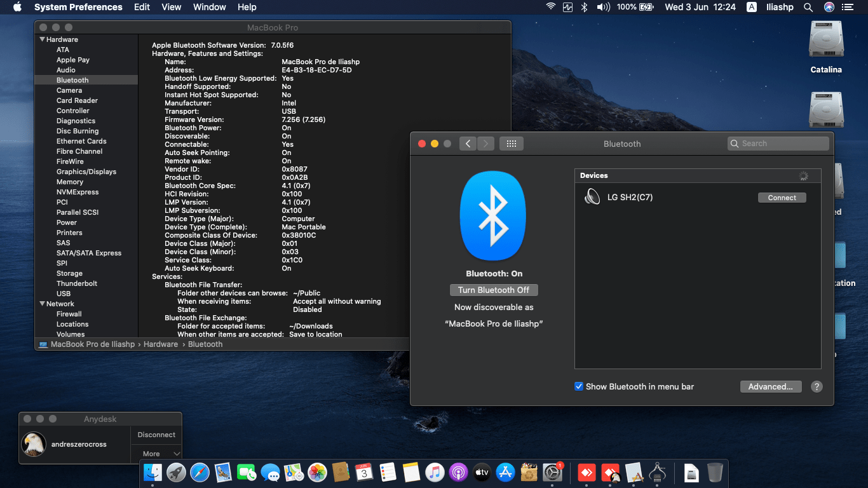868x488 pixels.
Task: Open the Window menu
Action: click(x=209, y=7)
